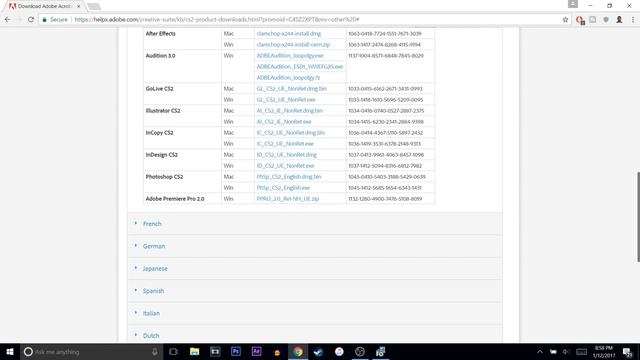Download GoLive CS2 Win exe
Viewport: 640px width, 360px height.
point(286,100)
